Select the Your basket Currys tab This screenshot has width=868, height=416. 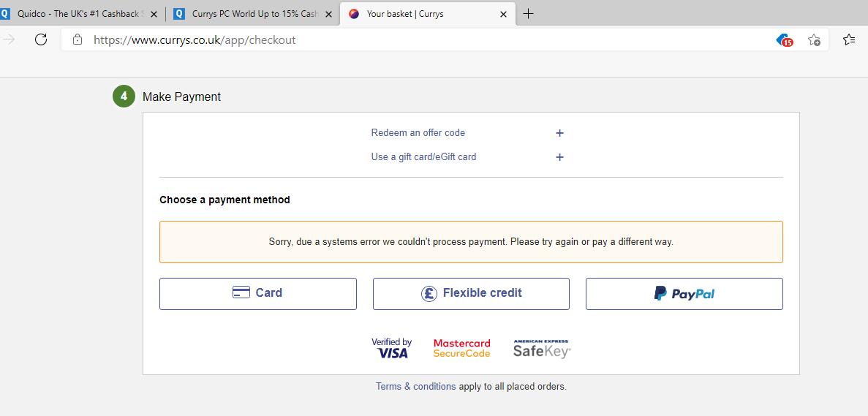tap(417, 14)
